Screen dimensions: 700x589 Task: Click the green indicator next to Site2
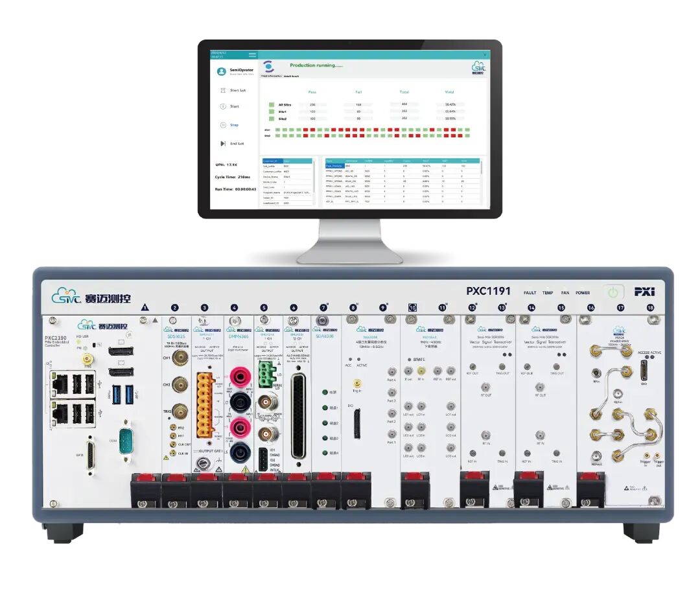[x=272, y=119]
